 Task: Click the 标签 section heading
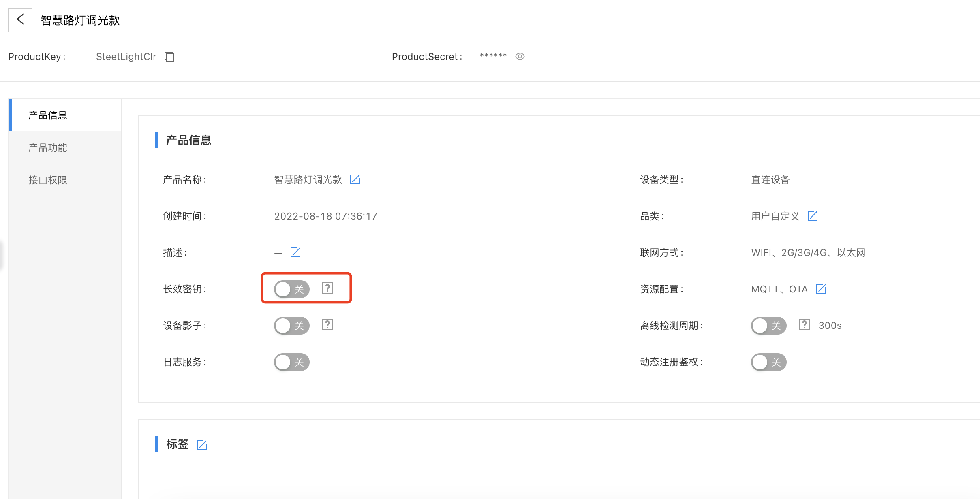pos(178,444)
